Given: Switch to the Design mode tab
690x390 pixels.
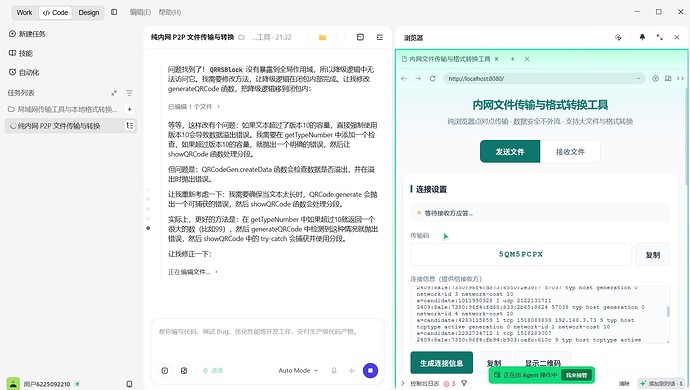Looking at the screenshot, I should 88,13.
